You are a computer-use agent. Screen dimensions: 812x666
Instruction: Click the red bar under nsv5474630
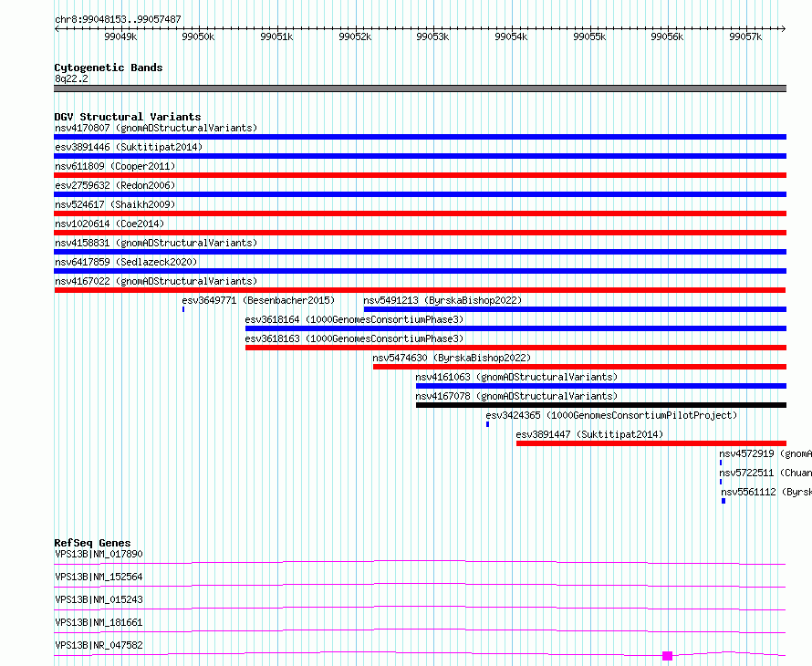(x=580, y=367)
